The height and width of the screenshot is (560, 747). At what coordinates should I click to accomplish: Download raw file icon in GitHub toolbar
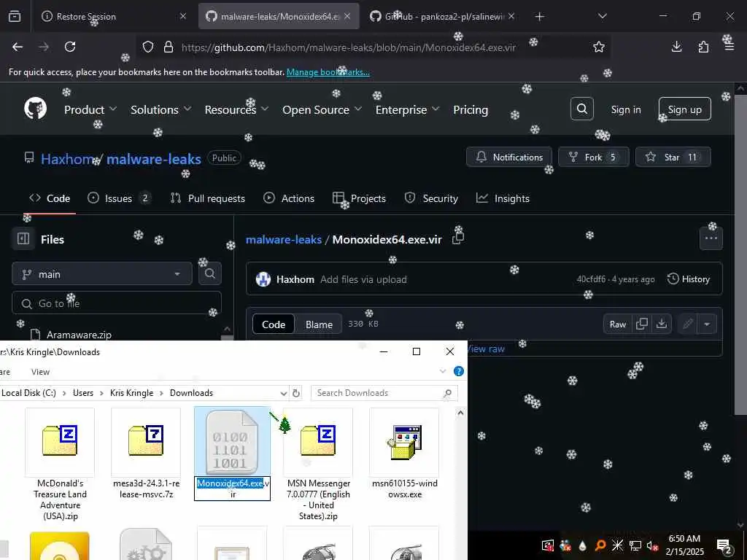click(661, 324)
